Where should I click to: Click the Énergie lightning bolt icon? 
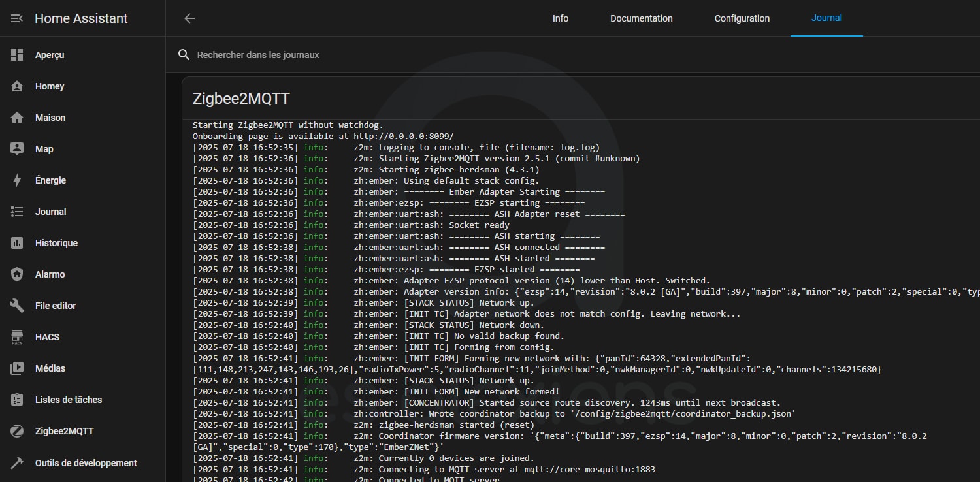17,180
